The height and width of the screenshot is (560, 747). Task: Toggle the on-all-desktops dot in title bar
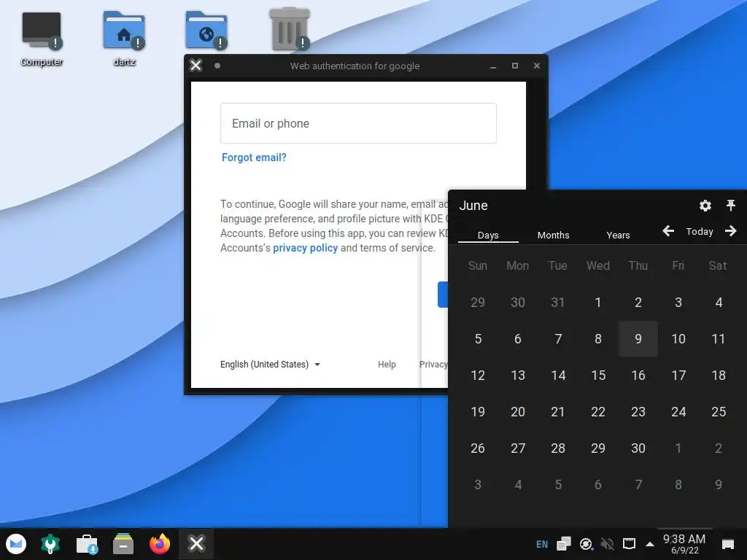pos(217,66)
